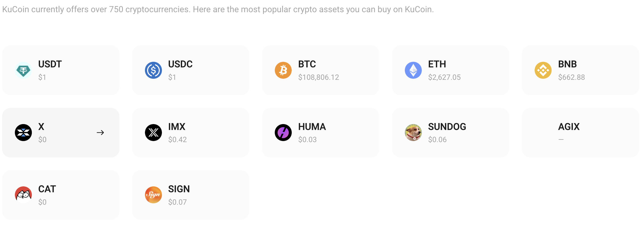644x228 pixels.
Task: Click the $108,806.12 Bitcoin price
Action: (x=319, y=77)
